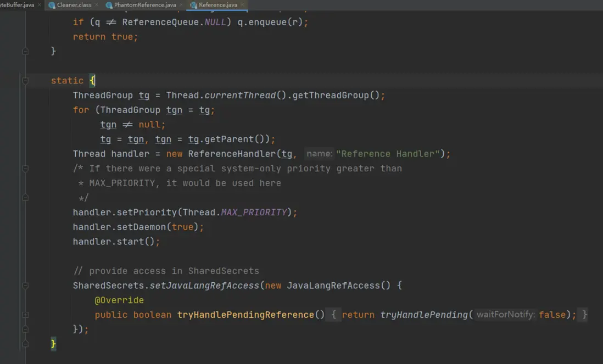Click 'NULL' constant in if condition
Screen dimensions: 603x364
pos(215,23)
